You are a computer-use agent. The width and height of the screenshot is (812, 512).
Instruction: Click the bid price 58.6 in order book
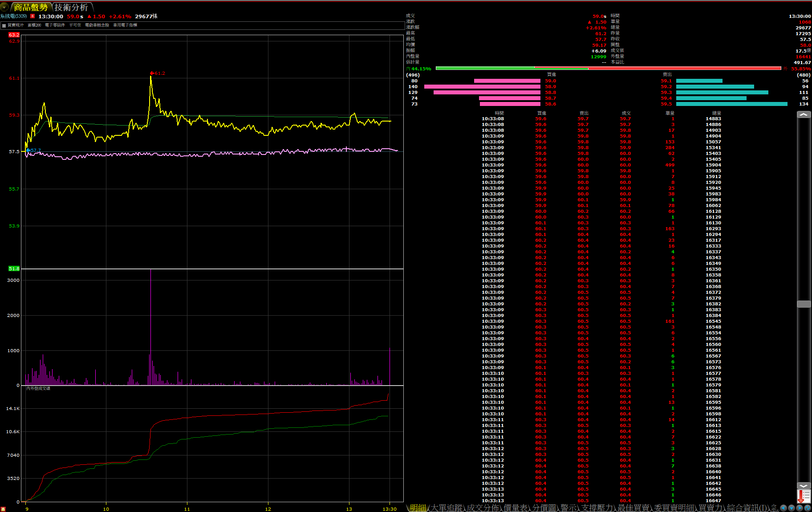coord(551,104)
